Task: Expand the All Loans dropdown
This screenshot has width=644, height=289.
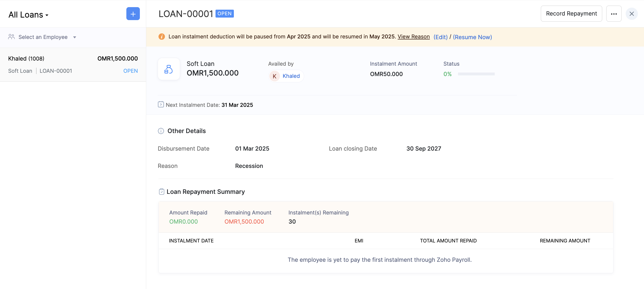Action: click(x=29, y=15)
